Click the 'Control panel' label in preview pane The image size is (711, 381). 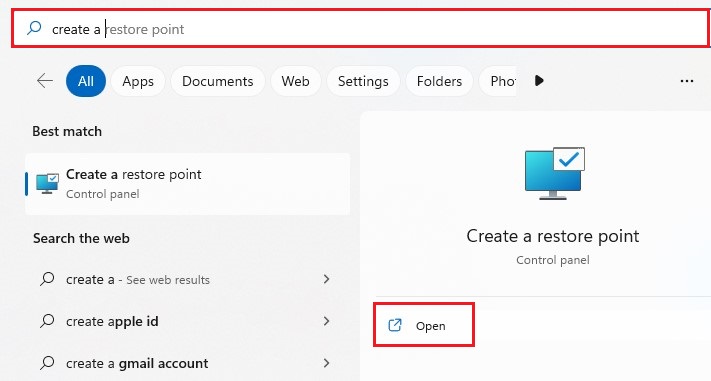553,260
